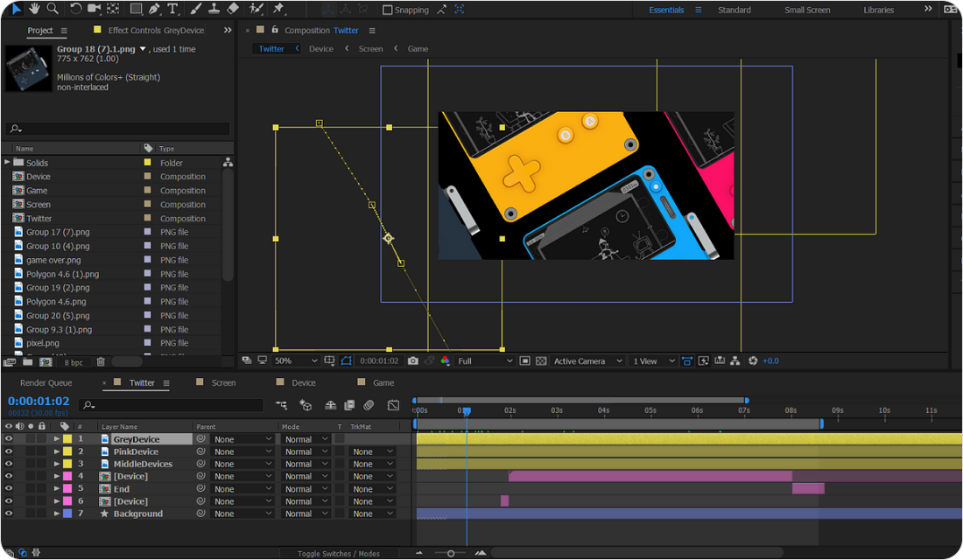Click the pink label color of End layer
The height and width of the screenshot is (560, 963).
point(67,489)
